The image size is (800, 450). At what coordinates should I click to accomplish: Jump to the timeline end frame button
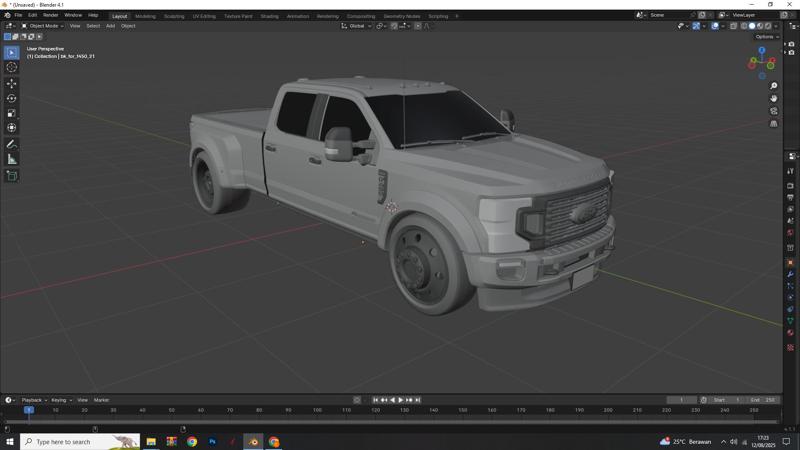click(x=417, y=400)
